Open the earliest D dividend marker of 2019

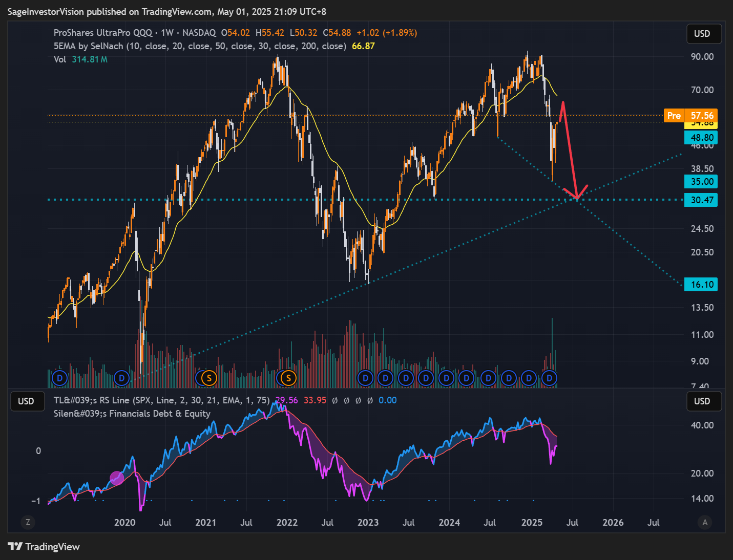(x=60, y=378)
